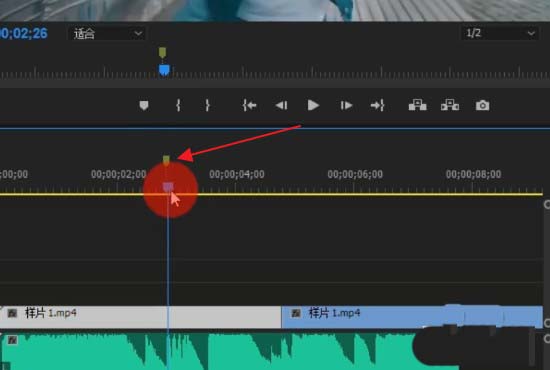Screen dimensions: 550x370
Task: Click the green marker on timeline ruler
Action: pos(166,161)
